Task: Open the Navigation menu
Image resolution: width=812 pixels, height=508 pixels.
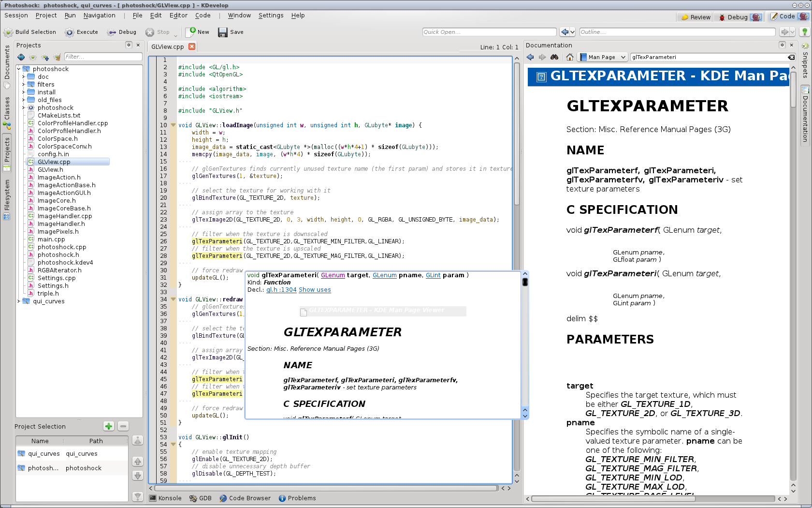Action: click(99, 15)
